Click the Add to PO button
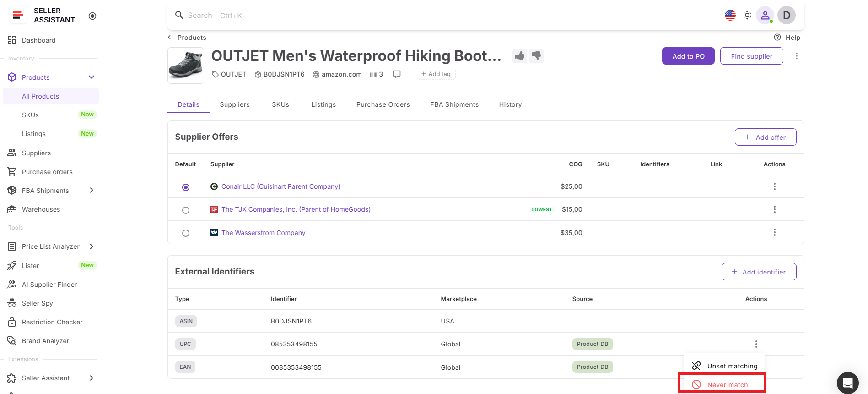This screenshot has width=868, height=394. pyautogui.click(x=688, y=56)
